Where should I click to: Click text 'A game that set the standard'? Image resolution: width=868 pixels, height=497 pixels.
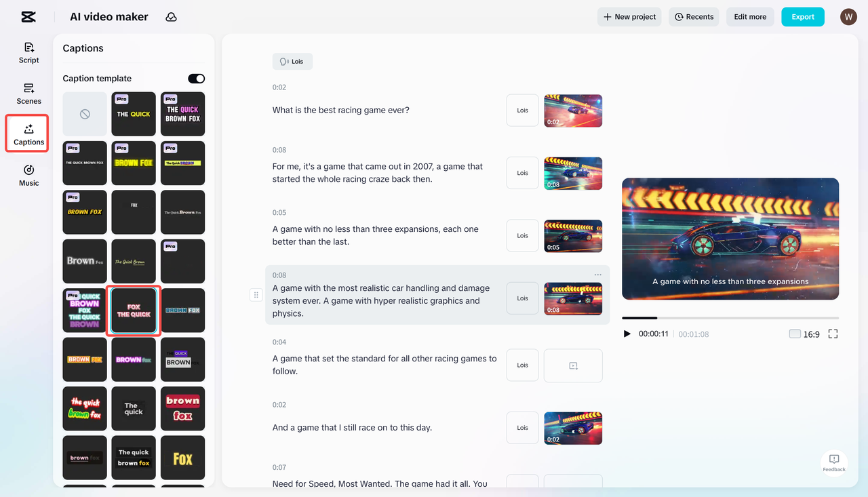[384, 365]
